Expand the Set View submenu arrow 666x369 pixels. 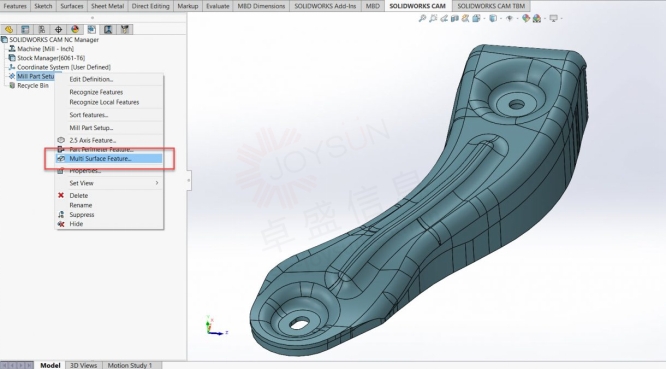tap(157, 183)
